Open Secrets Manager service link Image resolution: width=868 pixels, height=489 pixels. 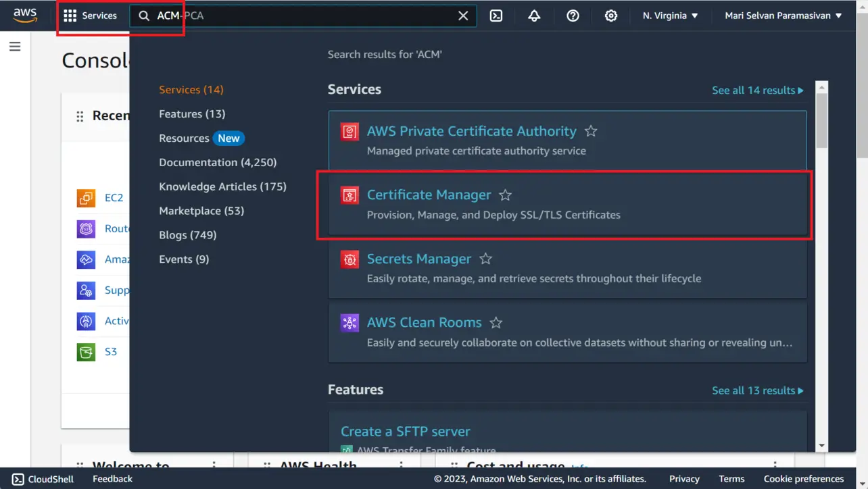point(418,259)
